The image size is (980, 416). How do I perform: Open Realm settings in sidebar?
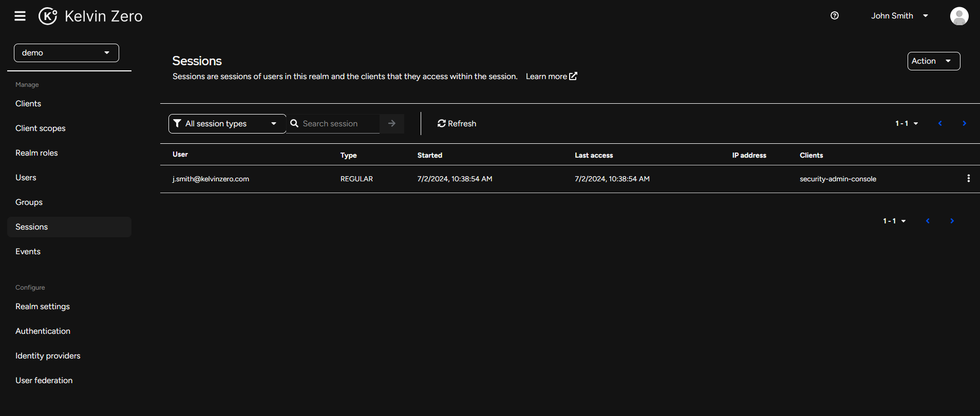pyautogui.click(x=43, y=307)
